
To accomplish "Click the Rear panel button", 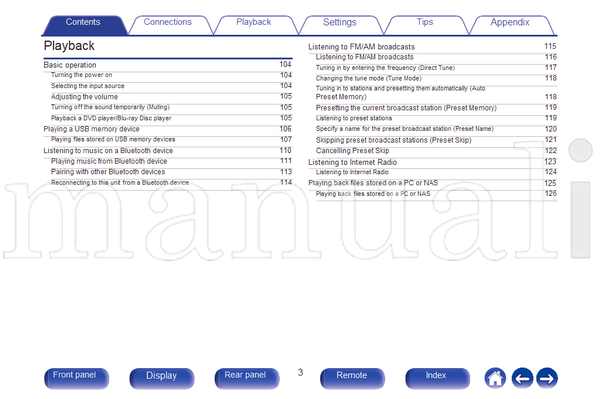I will click(247, 378).
